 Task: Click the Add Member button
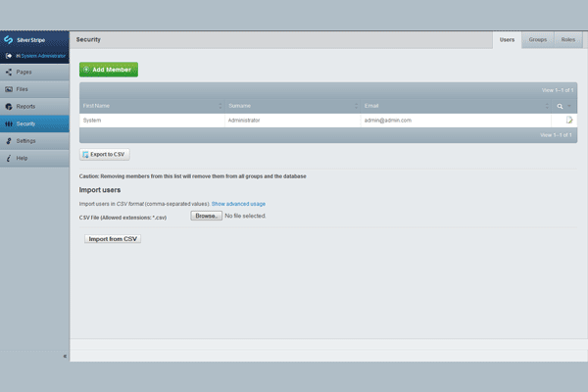109,70
